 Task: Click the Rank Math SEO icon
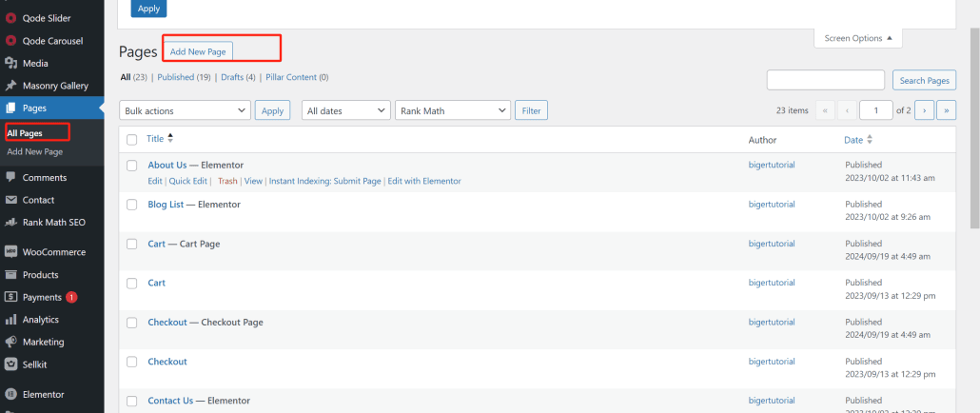(x=10, y=223)
